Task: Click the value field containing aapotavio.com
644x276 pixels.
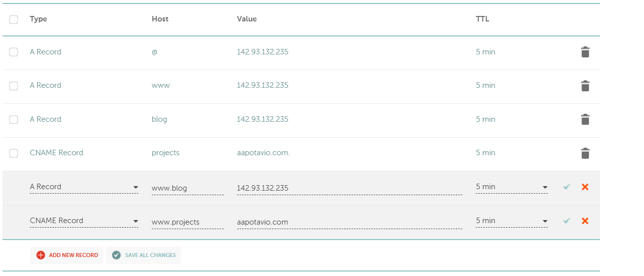Action: pos(349,222)
